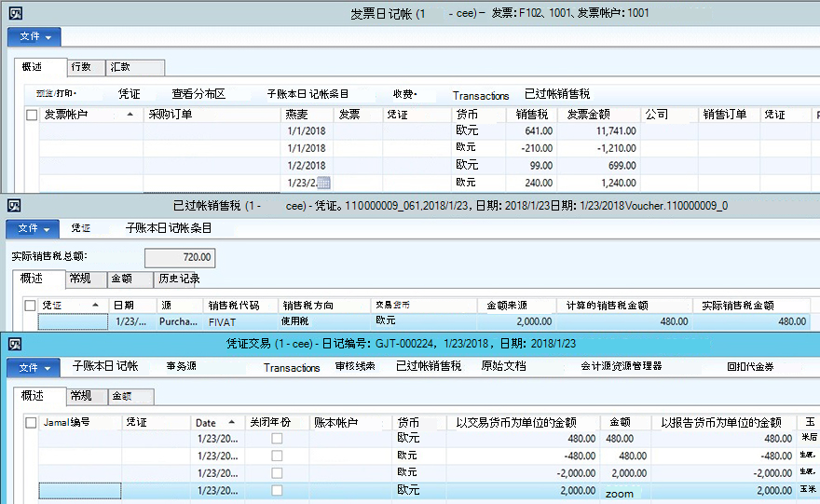Select the 1/2/2018 date cell
Image resolution: width=820 pixels, height=504 pixels.
pos(307,165)
